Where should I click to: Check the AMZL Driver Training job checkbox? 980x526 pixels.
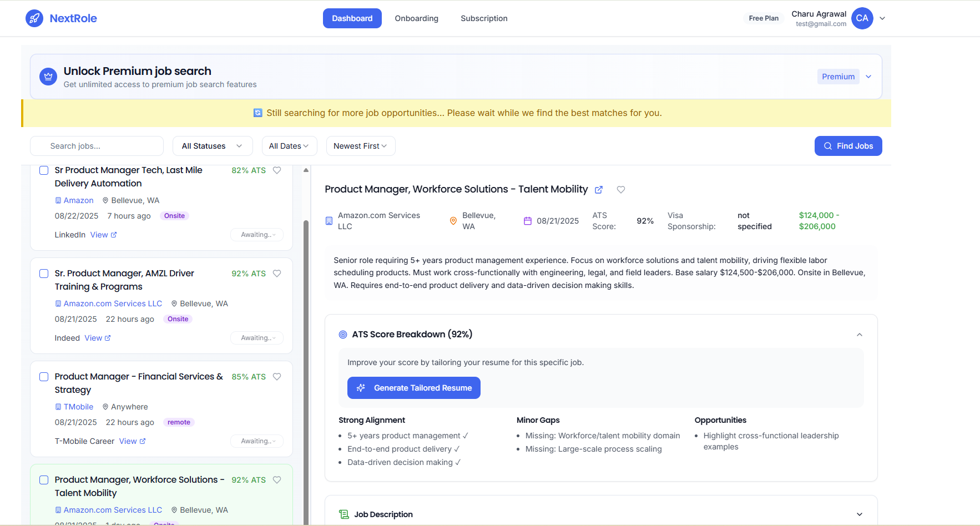coord(44,274)
